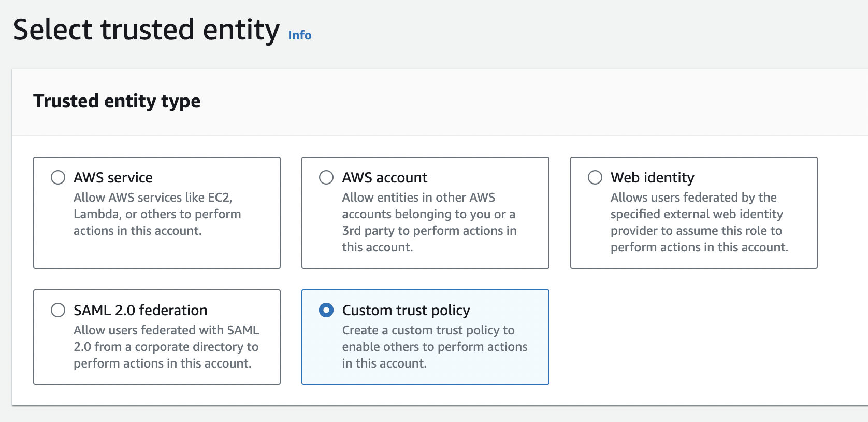This screenshot has width=868, height=422.
Task: Click the 'AWS service' option title
Action: [113, 177]
